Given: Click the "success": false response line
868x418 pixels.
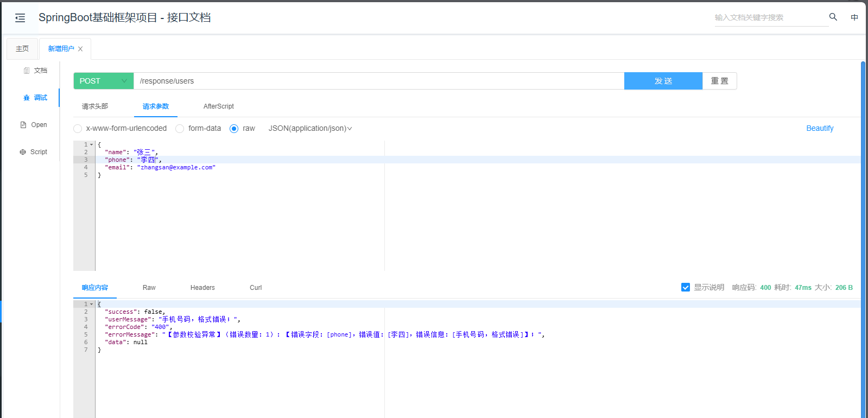Looking at the screenshot, I should [135, 312].
